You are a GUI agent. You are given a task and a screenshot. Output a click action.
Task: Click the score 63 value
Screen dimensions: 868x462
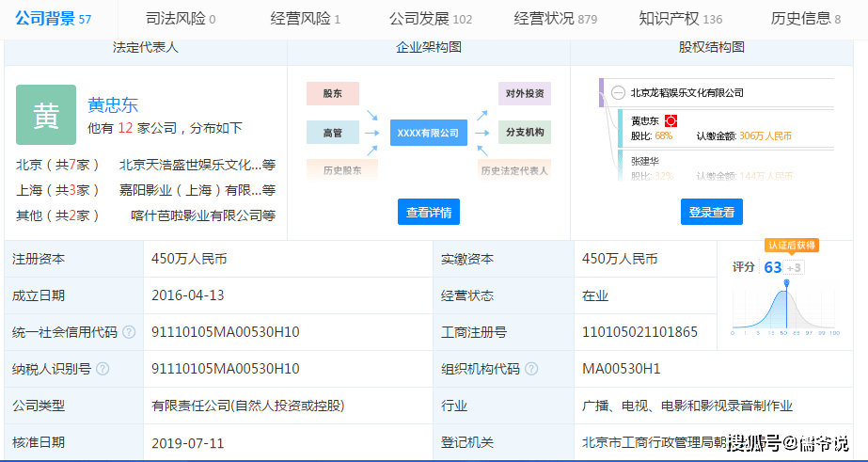pyautogui.click(x=772, y=267)
